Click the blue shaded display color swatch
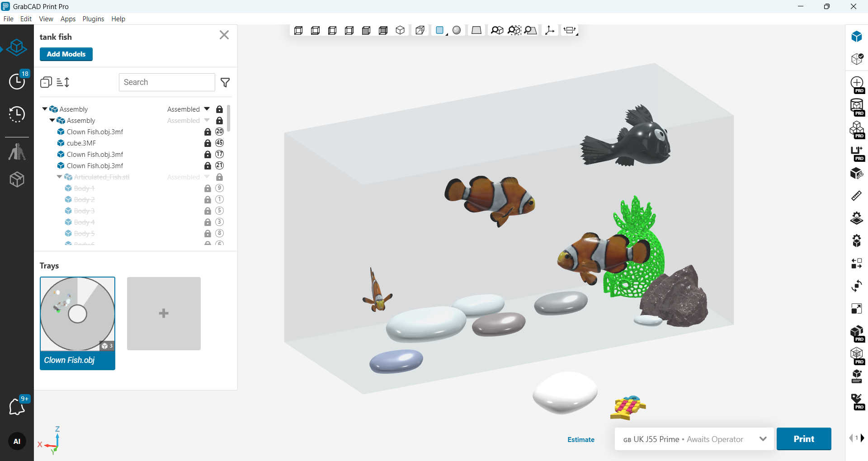 (439, 30)
